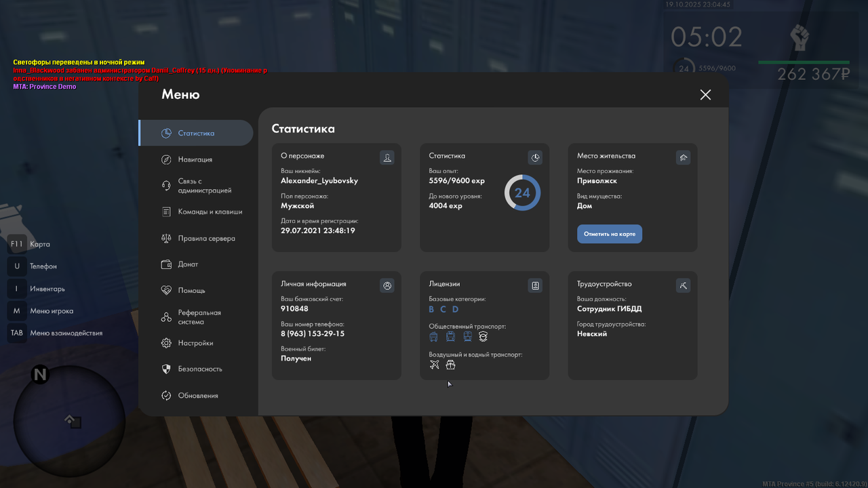Click the boat license icon

point(450,365)
